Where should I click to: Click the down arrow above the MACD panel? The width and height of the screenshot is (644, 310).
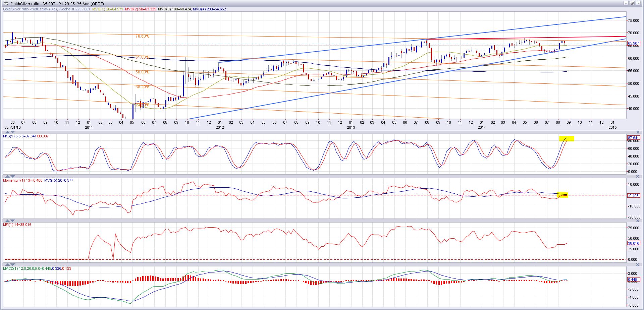click(x=12, y=264)
